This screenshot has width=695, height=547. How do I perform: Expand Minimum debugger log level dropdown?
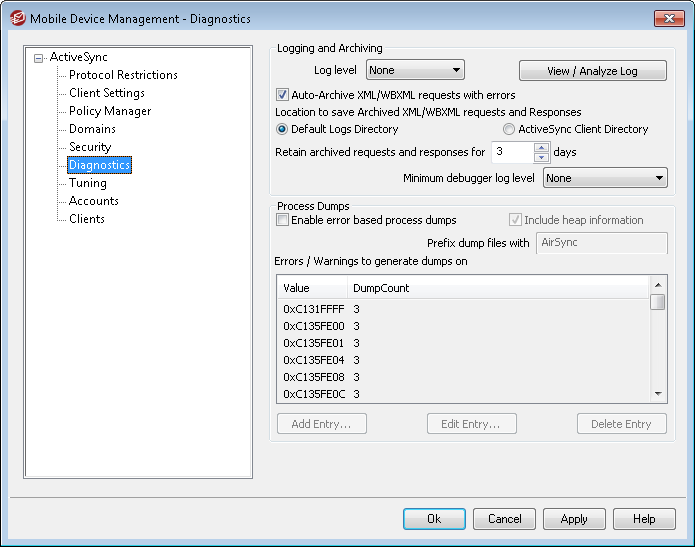(605, 178)
